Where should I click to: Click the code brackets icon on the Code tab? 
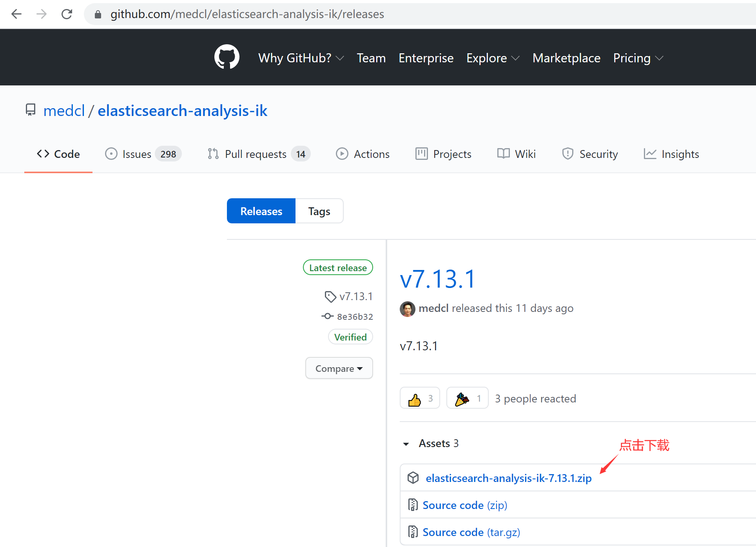pyautogui.click(x=43, y=154)
